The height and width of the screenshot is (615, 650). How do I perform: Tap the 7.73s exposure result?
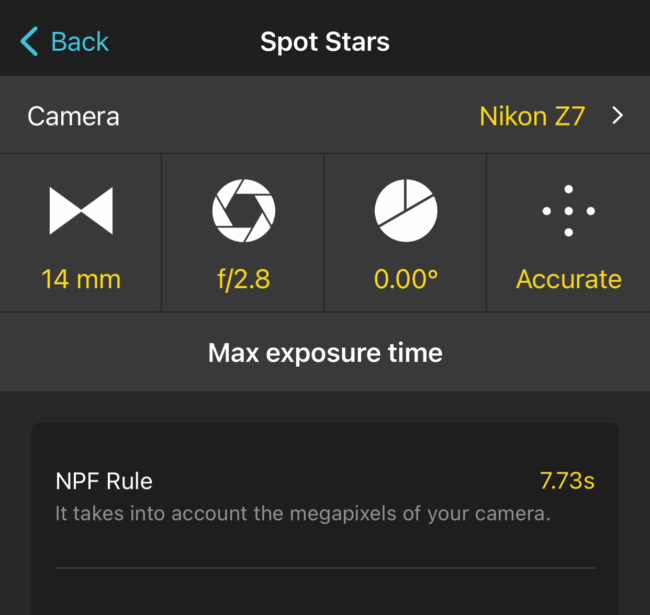[x=567, y=481]
